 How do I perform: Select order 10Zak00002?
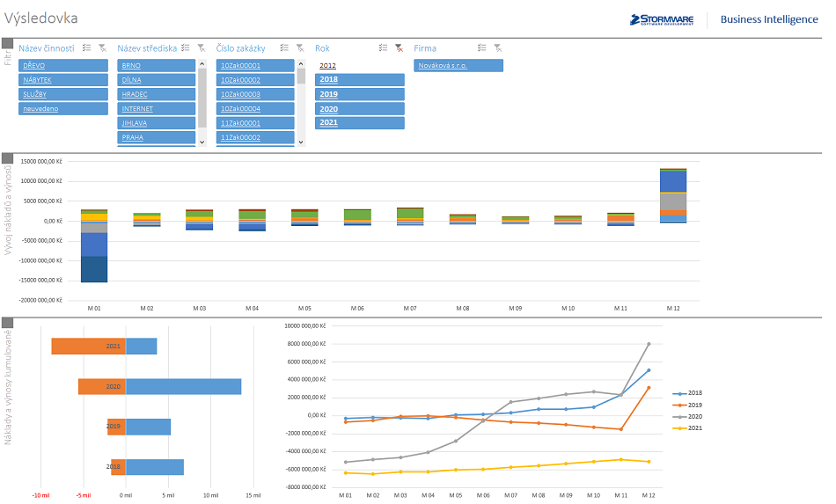pyautogui.click(x=255, y=80)
